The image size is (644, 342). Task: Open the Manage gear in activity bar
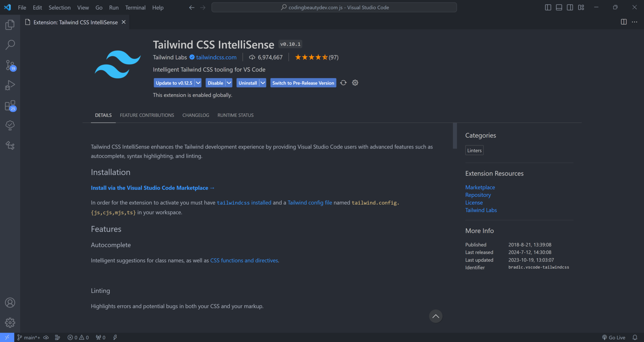click(10, 323)
